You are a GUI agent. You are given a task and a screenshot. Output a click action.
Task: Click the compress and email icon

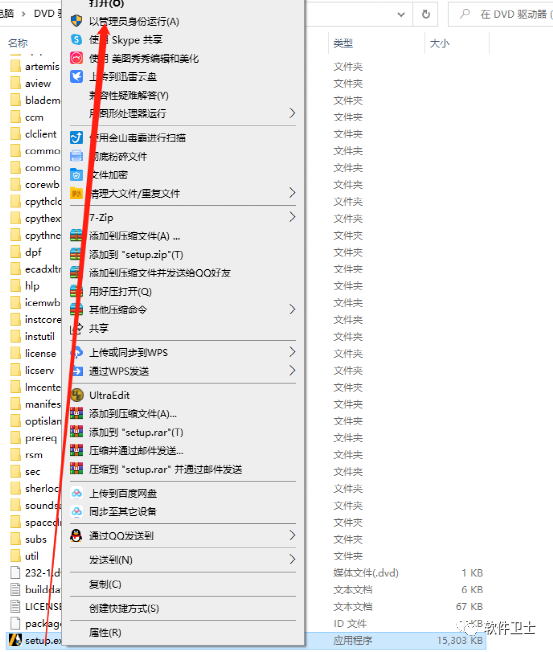(77, 450)
